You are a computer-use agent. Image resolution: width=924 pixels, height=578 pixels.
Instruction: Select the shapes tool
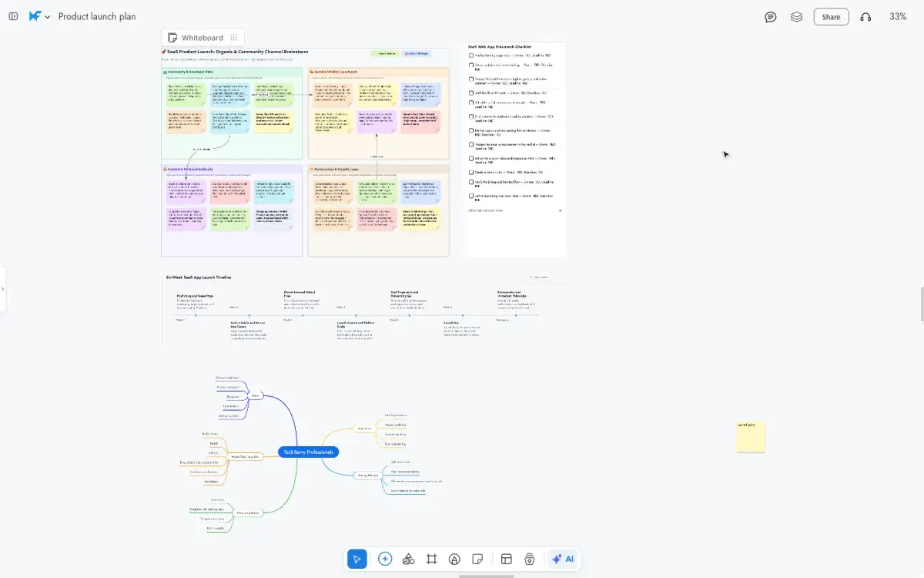click(x=409, y=560)
